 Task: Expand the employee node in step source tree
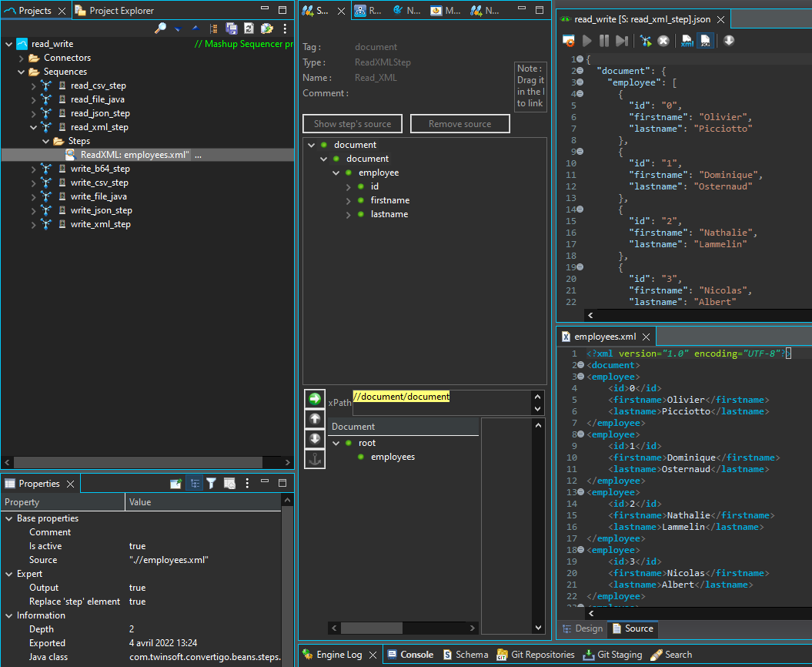[x=336, y=172]
